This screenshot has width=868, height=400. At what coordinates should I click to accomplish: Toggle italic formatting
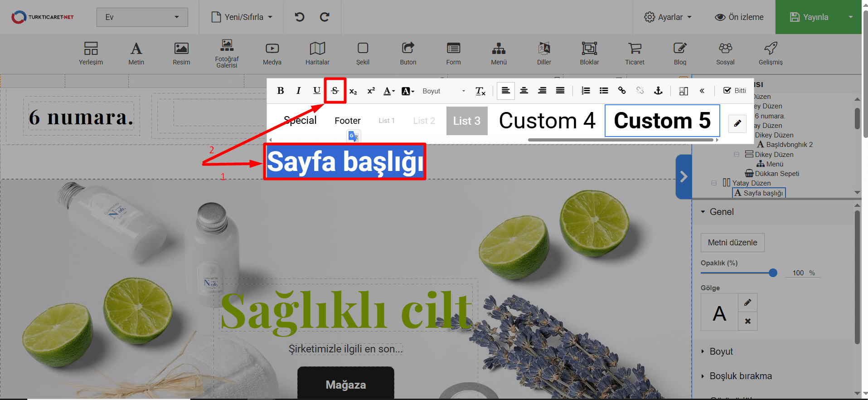click(x=298, y=91)
